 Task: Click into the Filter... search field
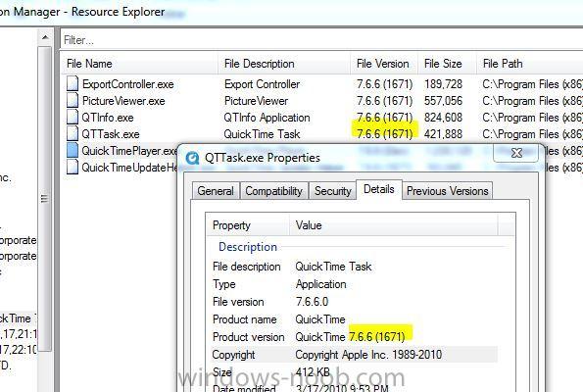pyautogui.click(x=321, y=40)
